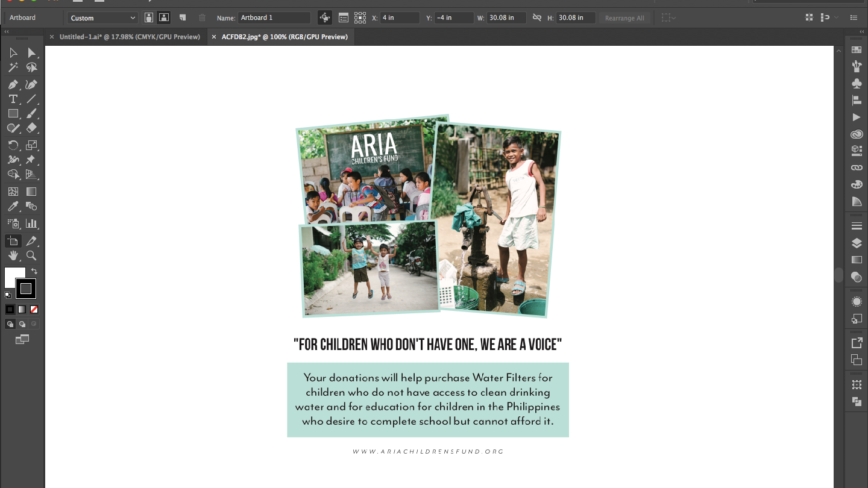Choose the Symbol Sprayer tool
868x488 pixels.
[x=13, y=224]
